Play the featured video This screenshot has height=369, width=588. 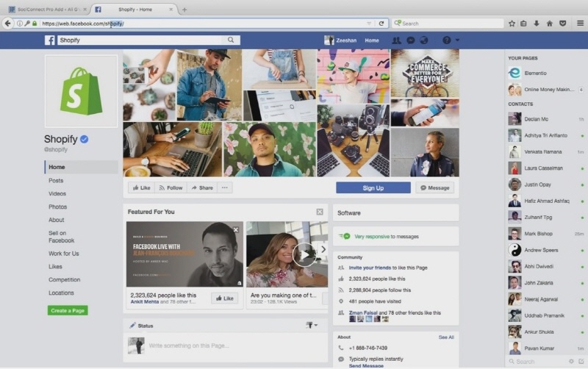pos(304,254)
